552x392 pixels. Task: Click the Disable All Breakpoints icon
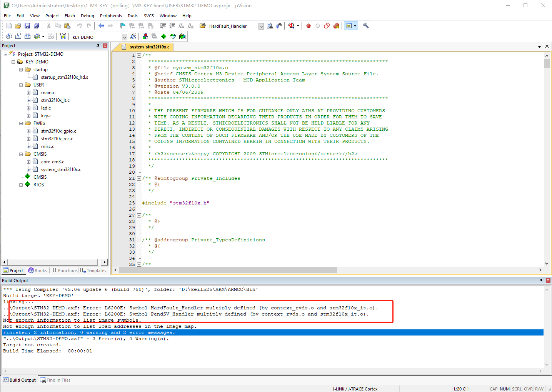point(327,26)
